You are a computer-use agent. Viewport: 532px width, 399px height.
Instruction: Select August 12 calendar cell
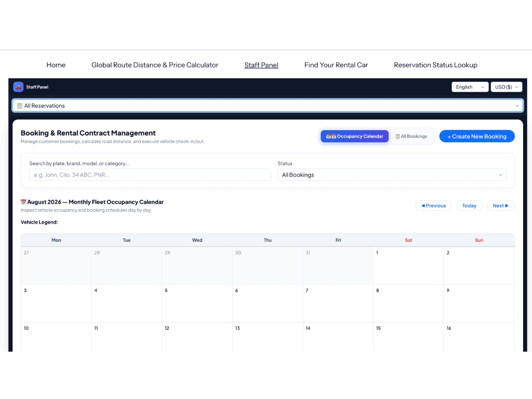click(x=197, y=337)
